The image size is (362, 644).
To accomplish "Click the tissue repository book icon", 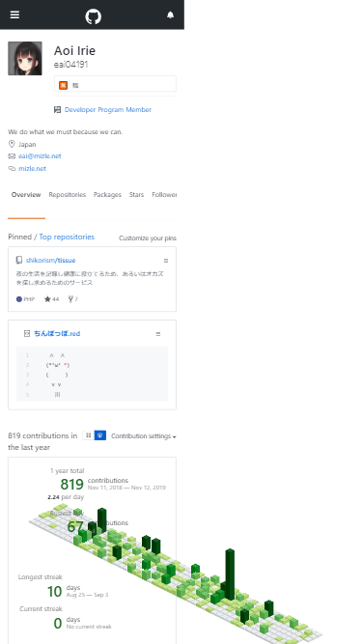I will 19,260.
